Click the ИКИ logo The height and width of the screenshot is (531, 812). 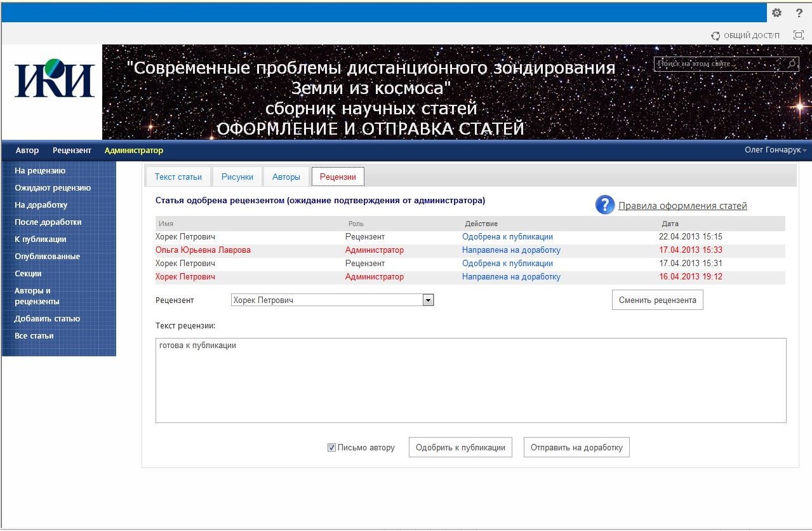point(55,78)
